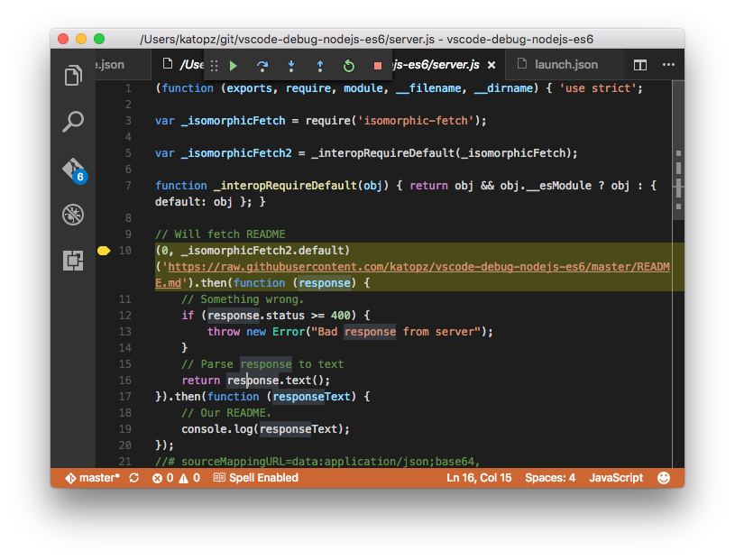Continue debugging with green play button

coord(234,66)
